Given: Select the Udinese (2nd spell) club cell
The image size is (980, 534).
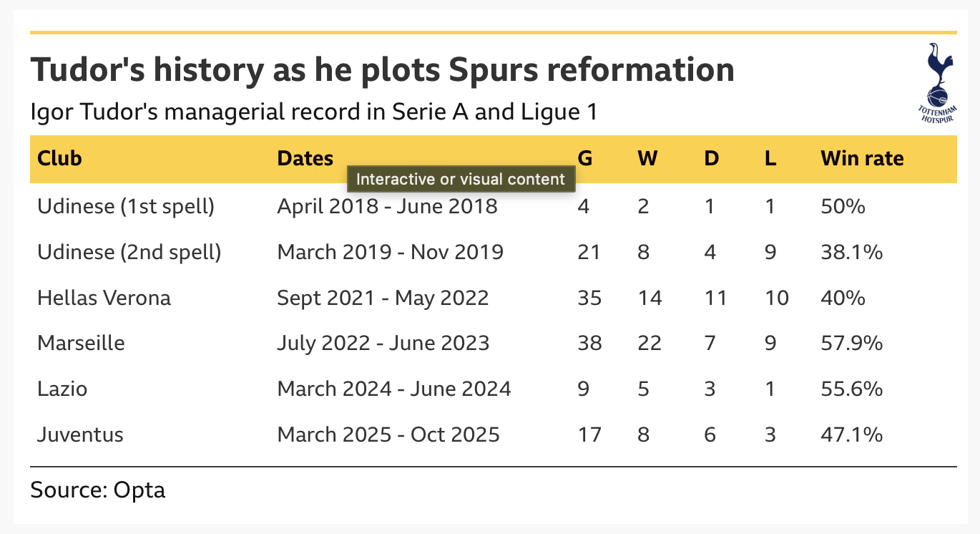Looking at the screenshot, I should pyautogui.click(x=129, y=252).
